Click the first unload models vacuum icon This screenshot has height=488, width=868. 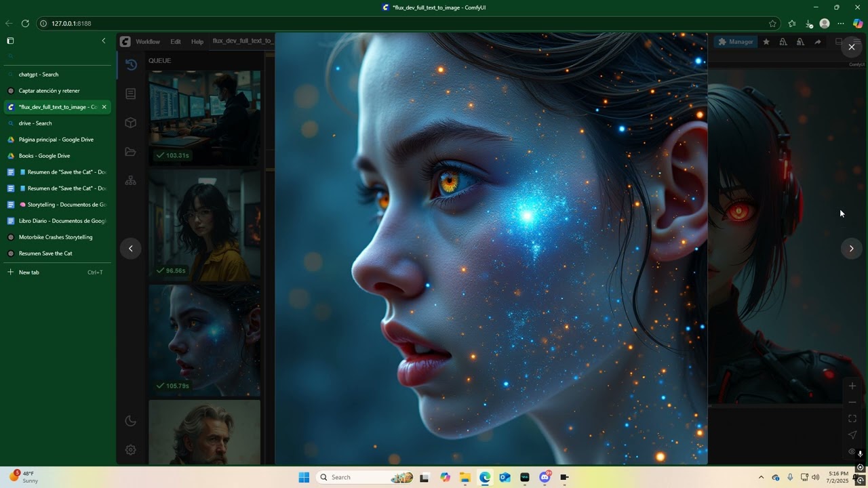(x=783, y=41)
